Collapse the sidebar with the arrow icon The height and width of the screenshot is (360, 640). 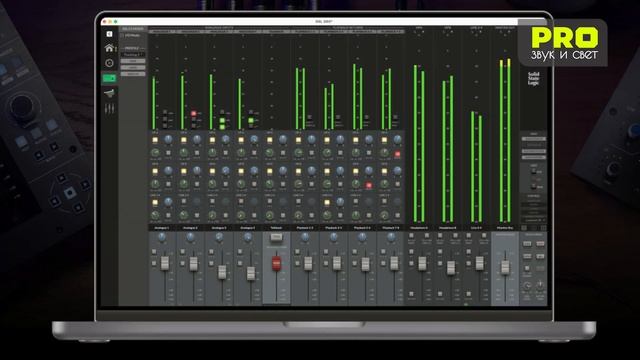point(109,34)
